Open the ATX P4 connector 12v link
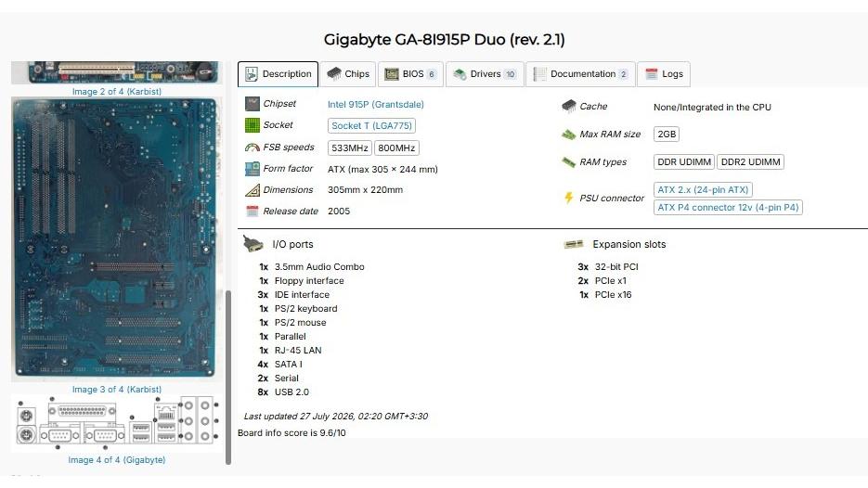 coord(728,208)
